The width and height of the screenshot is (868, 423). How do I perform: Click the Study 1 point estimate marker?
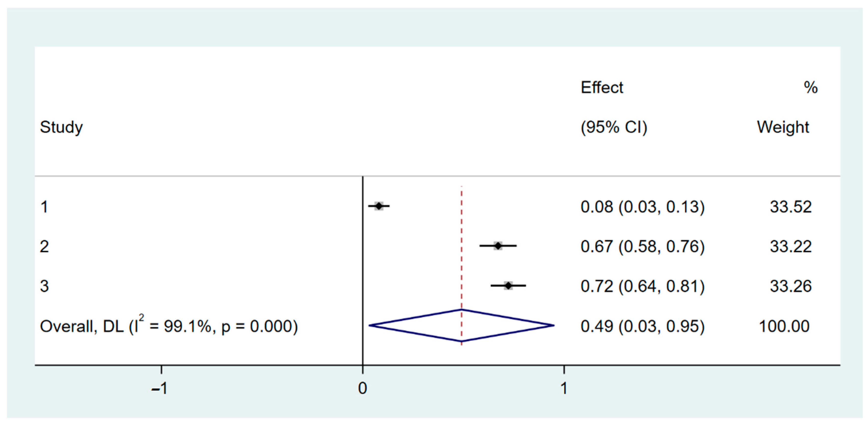(x=379, y=206)
